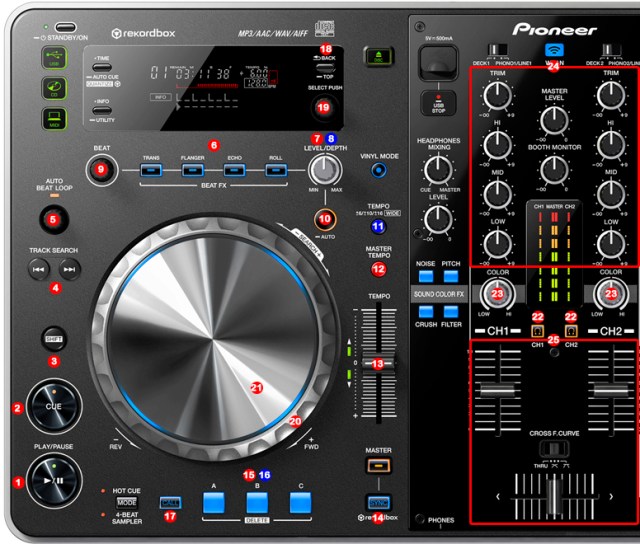Click the TEMPO slider handle

[x=378, y=363]
